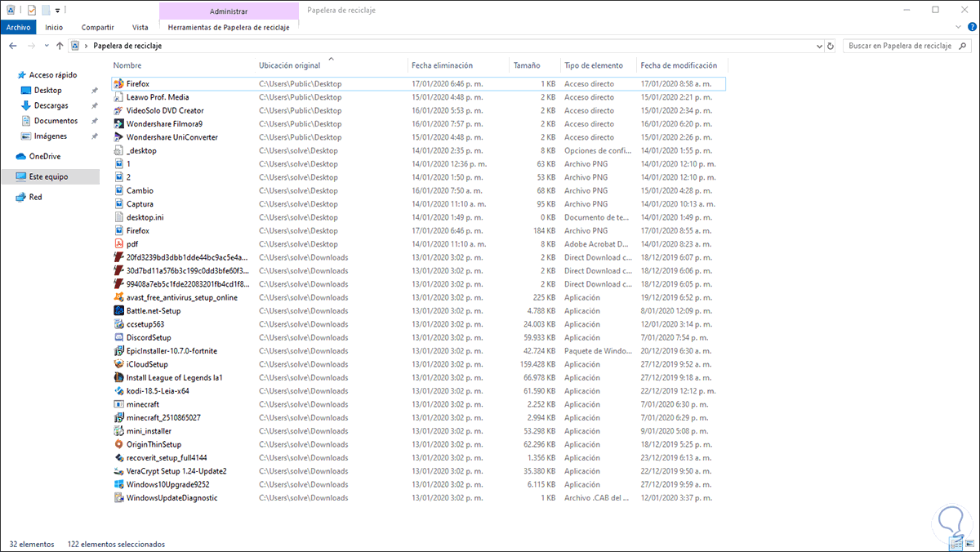Select the Captura PNG file row
This screenshot has height=552, width=980.
pyautogui.click(x=418, y=204)
